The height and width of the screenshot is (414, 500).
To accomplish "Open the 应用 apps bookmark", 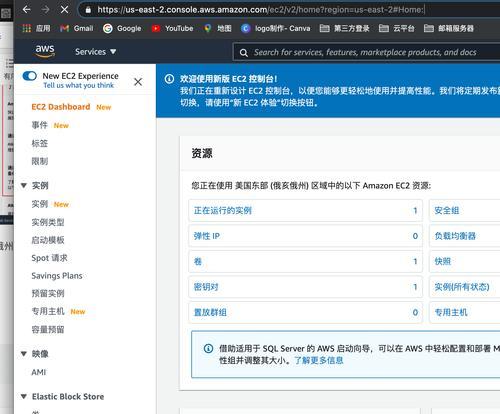I will pyautogui.click(x=37, y=28).
